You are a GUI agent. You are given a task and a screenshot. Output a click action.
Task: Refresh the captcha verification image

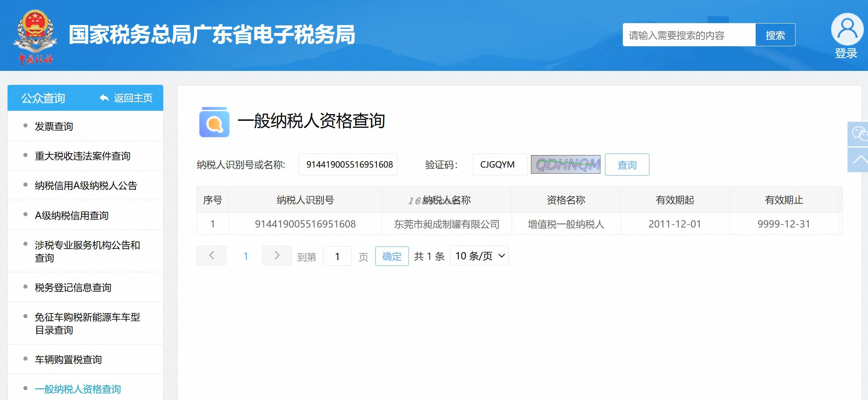click(x=566, y=165)
